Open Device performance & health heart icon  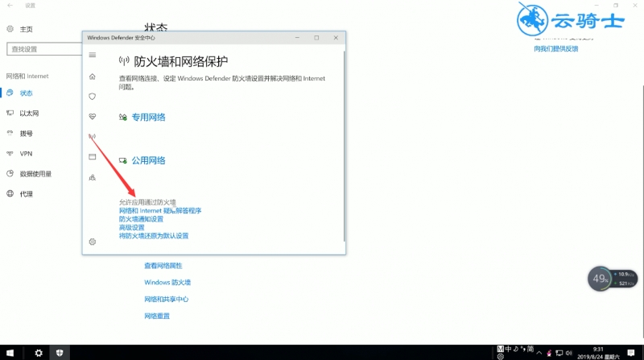click(93, 117)
